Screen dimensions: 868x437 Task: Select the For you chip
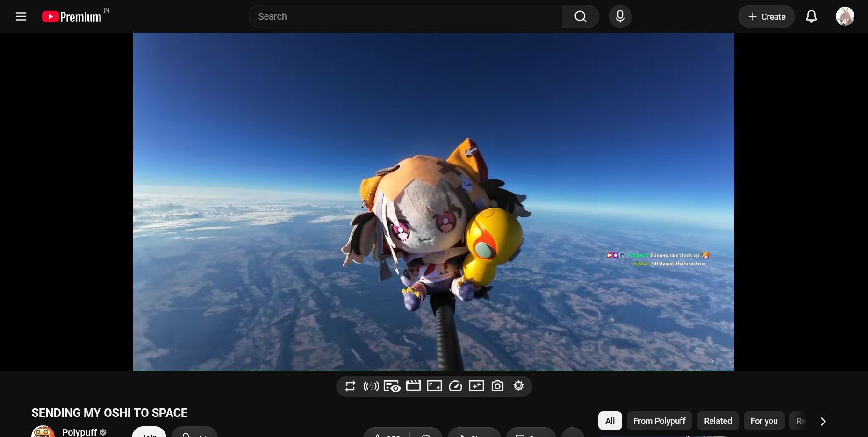pos(764,421)
